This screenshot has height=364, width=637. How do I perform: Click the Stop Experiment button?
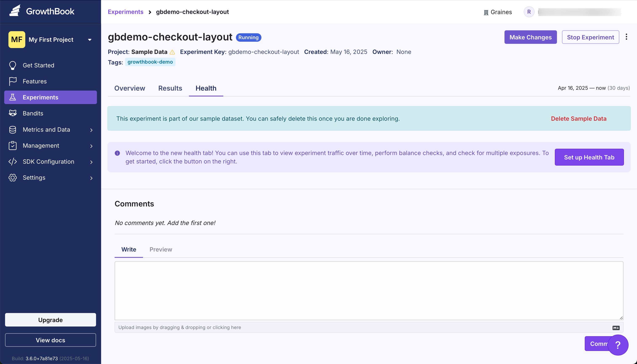click(590, 37)
